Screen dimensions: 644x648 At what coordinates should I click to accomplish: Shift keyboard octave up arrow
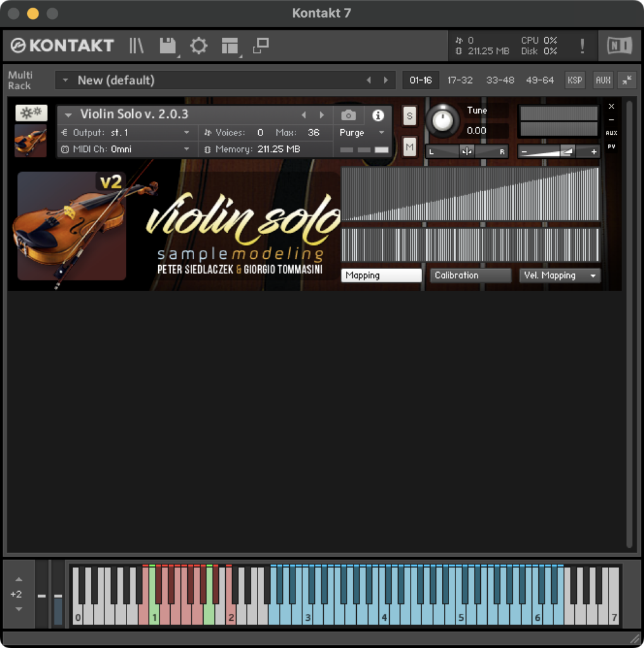click(x=18, y=579)
